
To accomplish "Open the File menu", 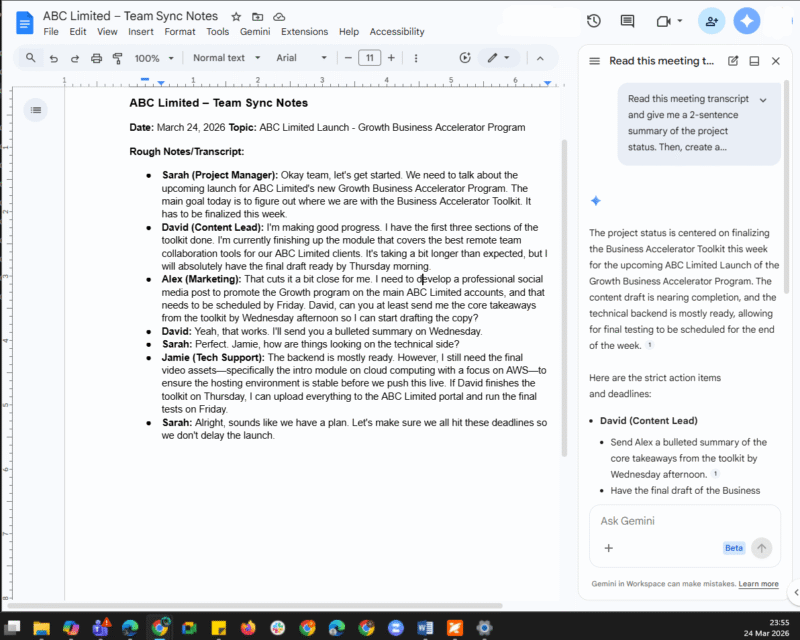I will pos(51,32).
